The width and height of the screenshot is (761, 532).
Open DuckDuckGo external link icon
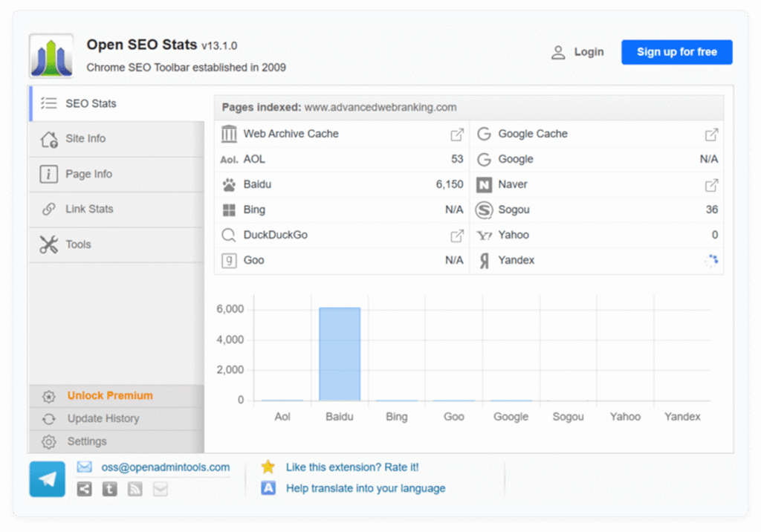(457, 236)
